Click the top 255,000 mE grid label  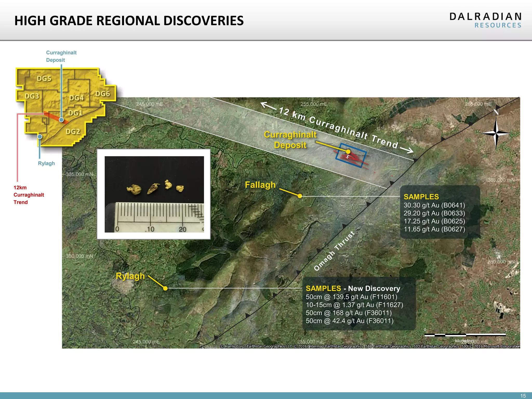[314, 104]
